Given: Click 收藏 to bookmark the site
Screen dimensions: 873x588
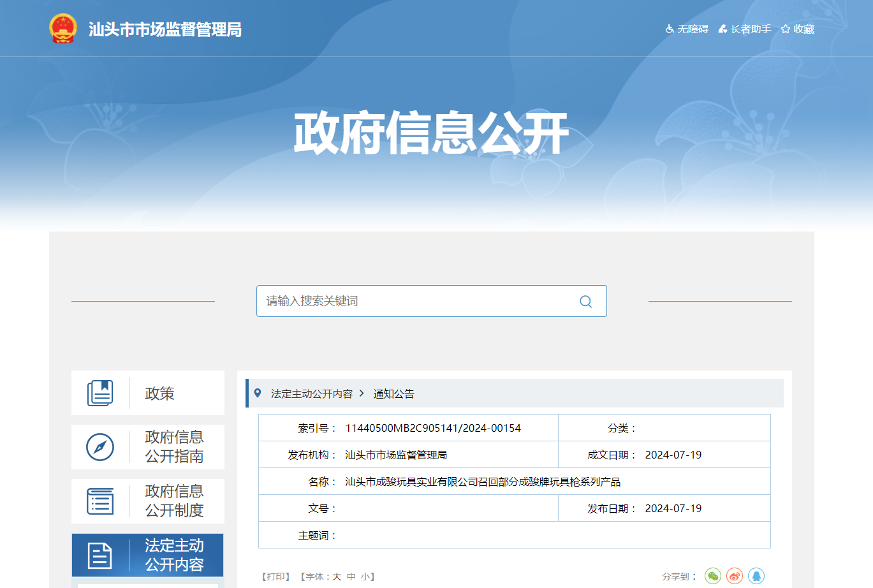Looking at the screenshot, I should pos(798,29).
